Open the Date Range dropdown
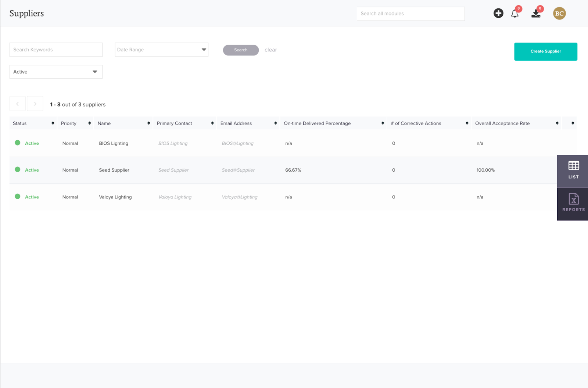588x388 pixels. click(162, 50)
